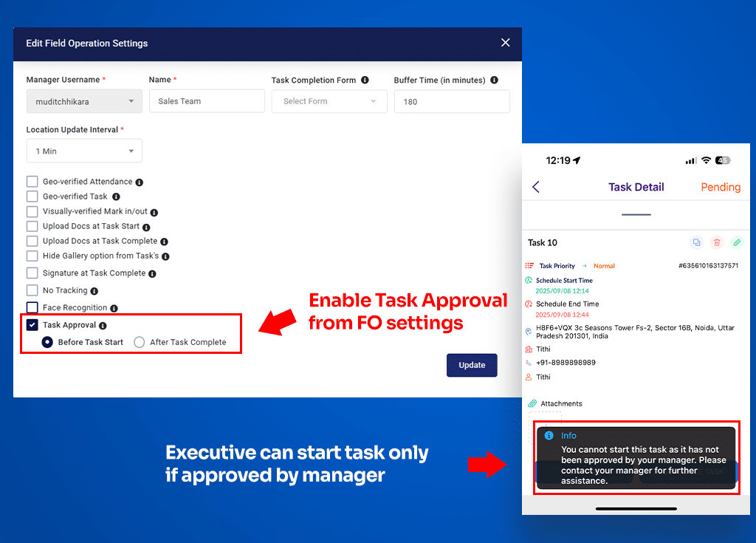Click the Update button
Viewport: 756px width, 543px height.
(472, 365)
